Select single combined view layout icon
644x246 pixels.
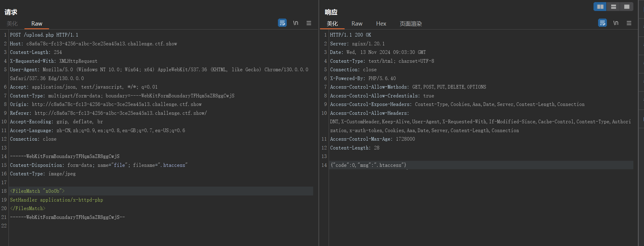(x=627, y=7)
